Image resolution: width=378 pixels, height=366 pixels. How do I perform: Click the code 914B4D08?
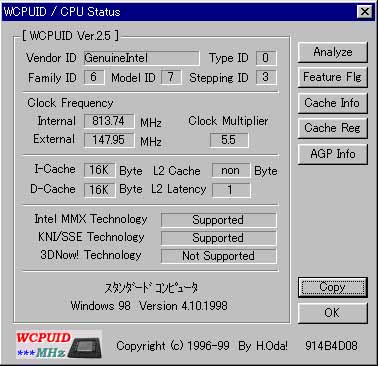tap(331, 346)
